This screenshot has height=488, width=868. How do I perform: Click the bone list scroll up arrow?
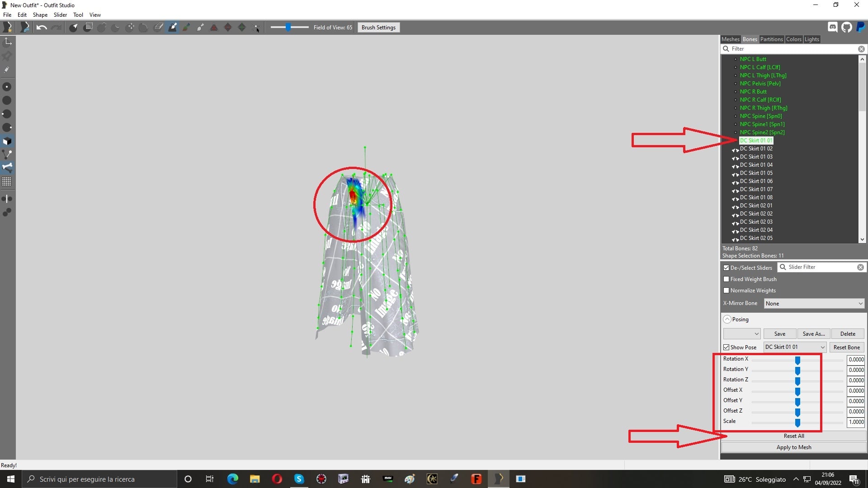862,59
